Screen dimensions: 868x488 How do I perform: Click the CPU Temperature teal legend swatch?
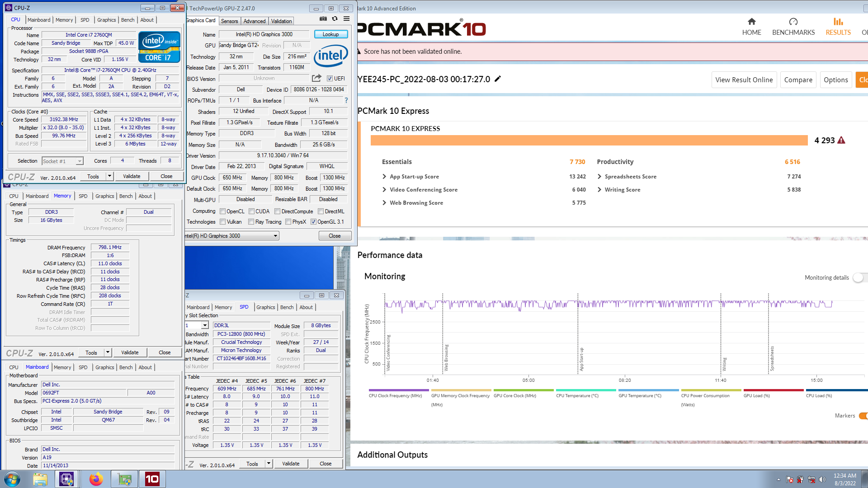pos(586,390)
